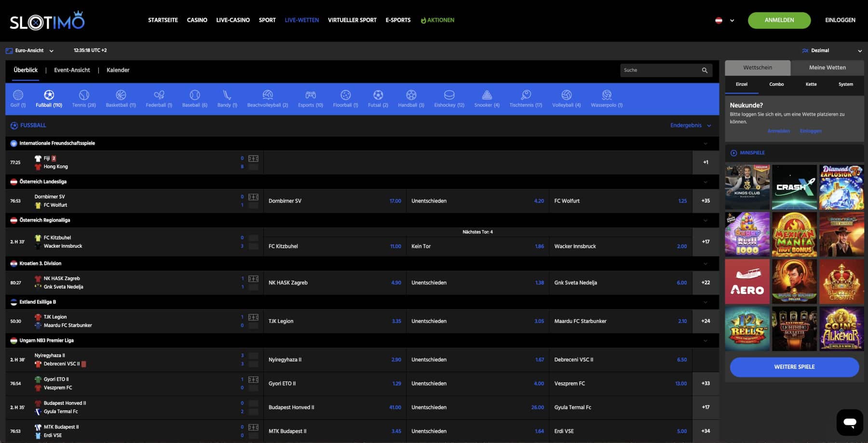Collapse the Ungarn NB3 Premier Liga section

click(x=705, y=341)
